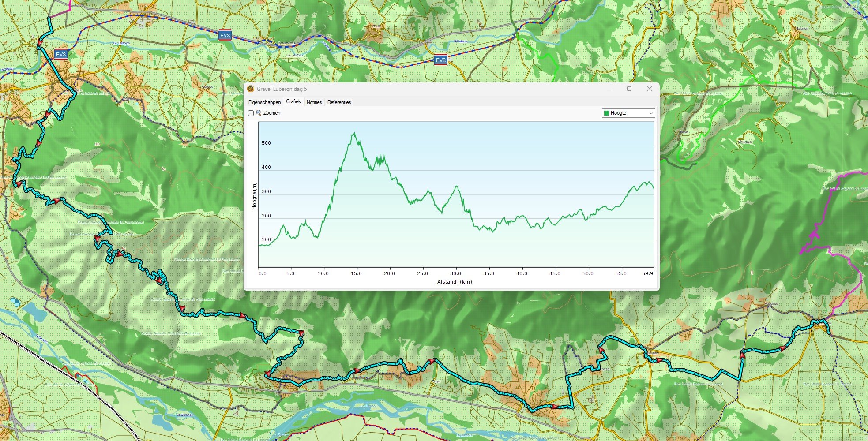Switch to the Eigenschappen tab
Image resolution: width=868 pixels, height=441 pixels.
click(x=264, y=102)
